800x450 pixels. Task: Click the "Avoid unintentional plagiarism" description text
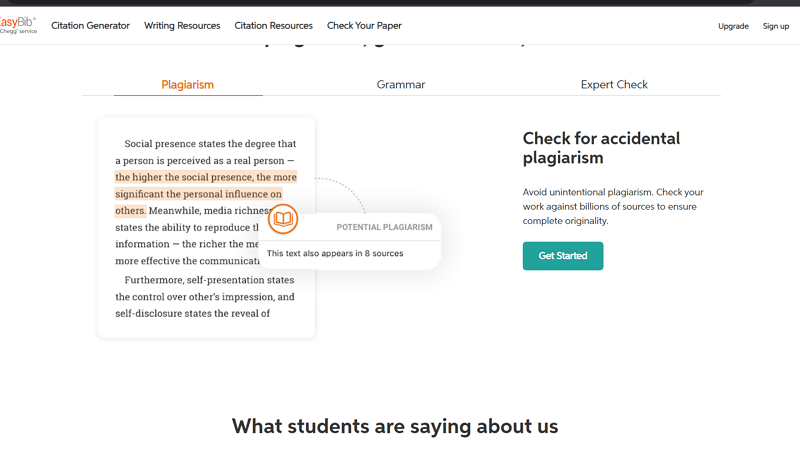point(613,206)
